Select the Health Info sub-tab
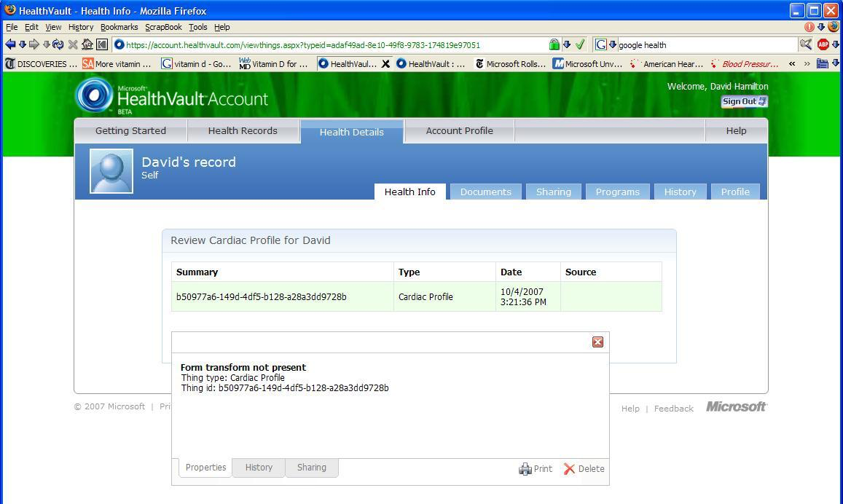Screen dimensions: 843x504 410,192
